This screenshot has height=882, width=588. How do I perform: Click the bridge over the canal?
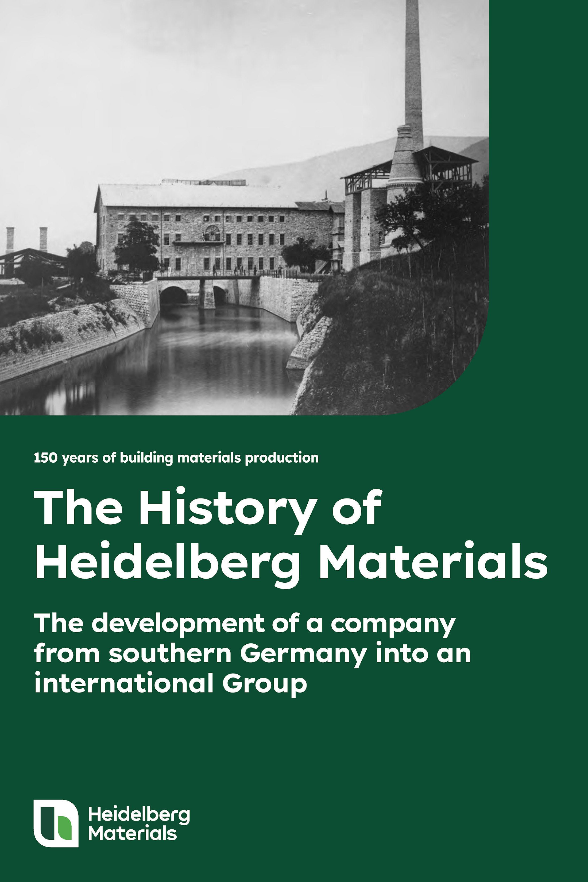click(x=208, y=277)
